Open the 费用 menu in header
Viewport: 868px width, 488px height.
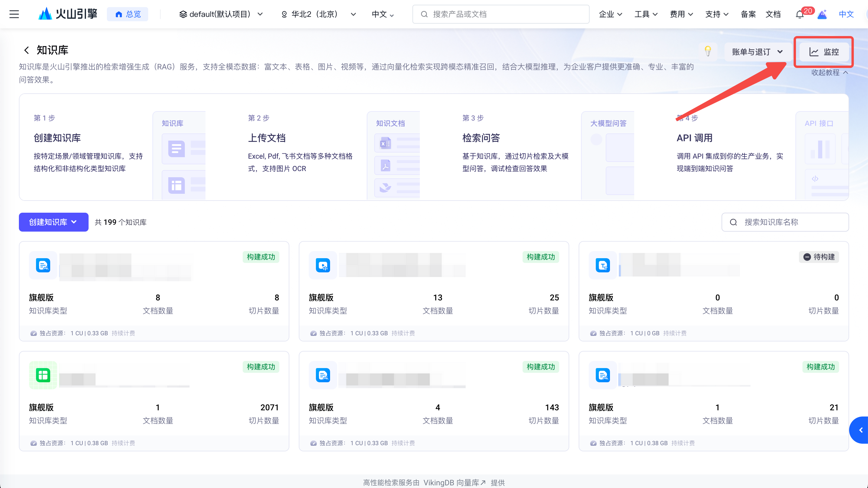pyautogui.click(x=681, y=14)
